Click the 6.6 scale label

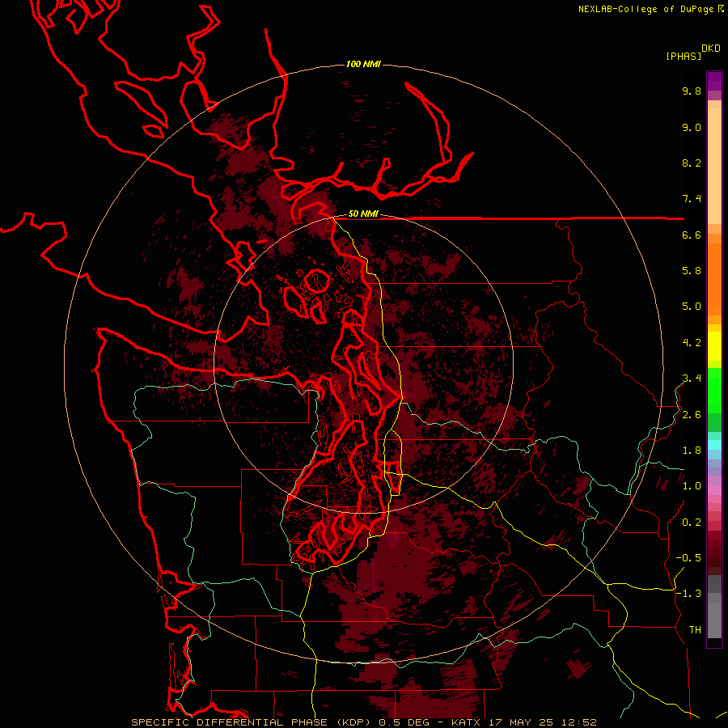click(692, 235)
